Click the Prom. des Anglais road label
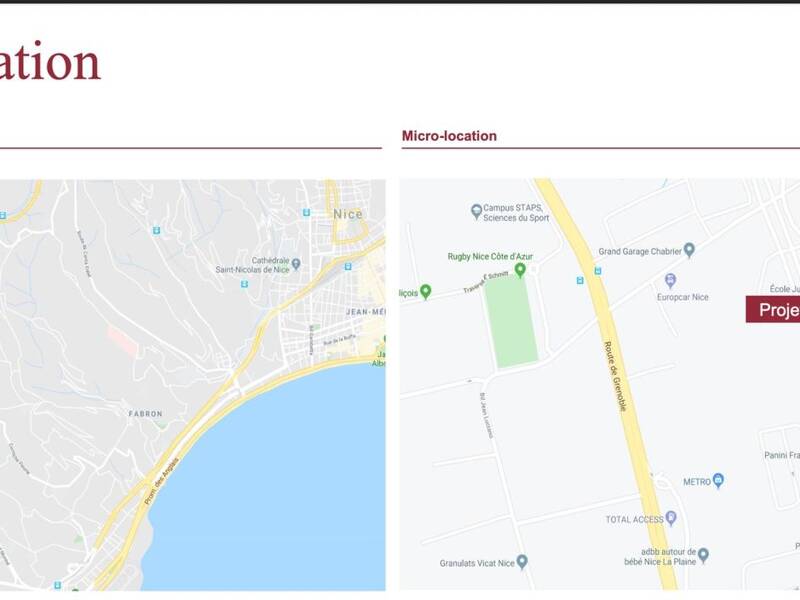The height and width of the screenshot is (600, 800). click(x=162, y=482)
